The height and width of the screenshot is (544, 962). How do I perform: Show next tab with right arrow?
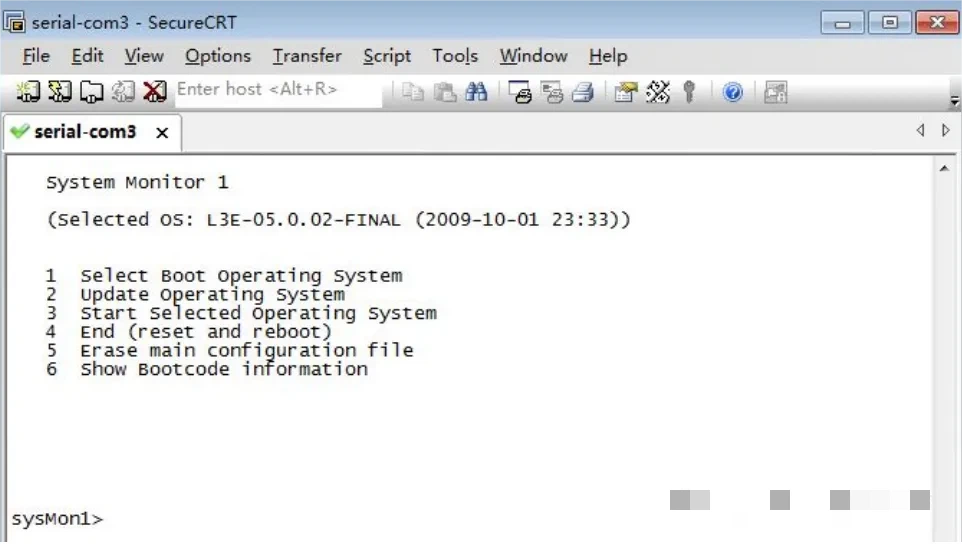click(945, 130)
